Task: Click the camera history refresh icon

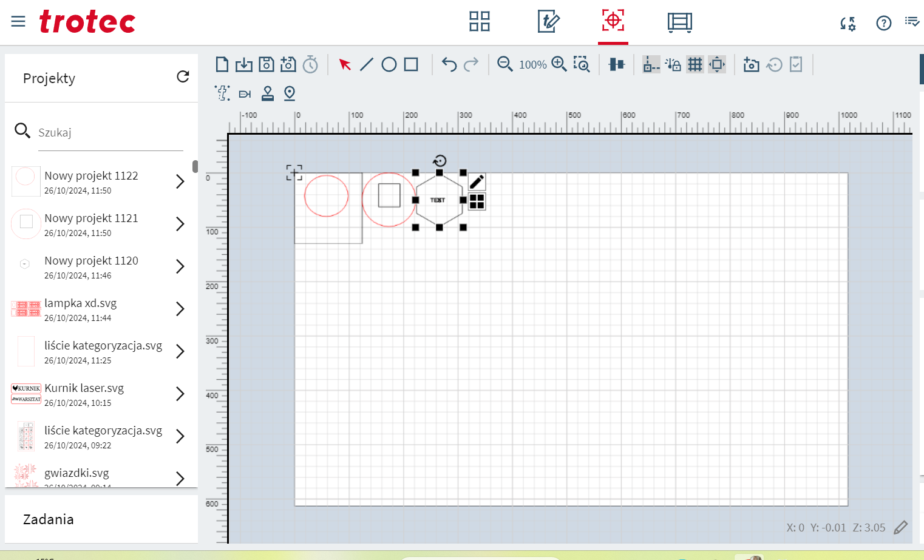Action: pyautogui.click(x=774, y=64)
